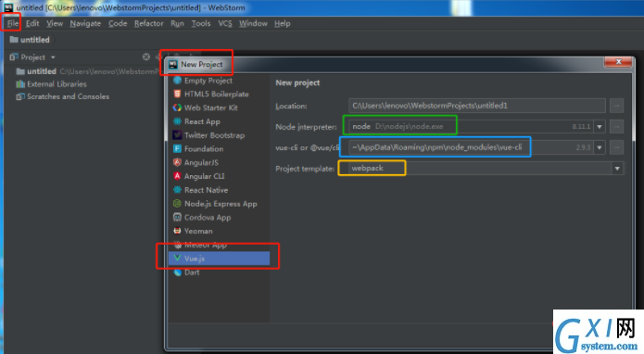
Task: Click the untitled breadcrumb folder
Action: tap(30, 40)
